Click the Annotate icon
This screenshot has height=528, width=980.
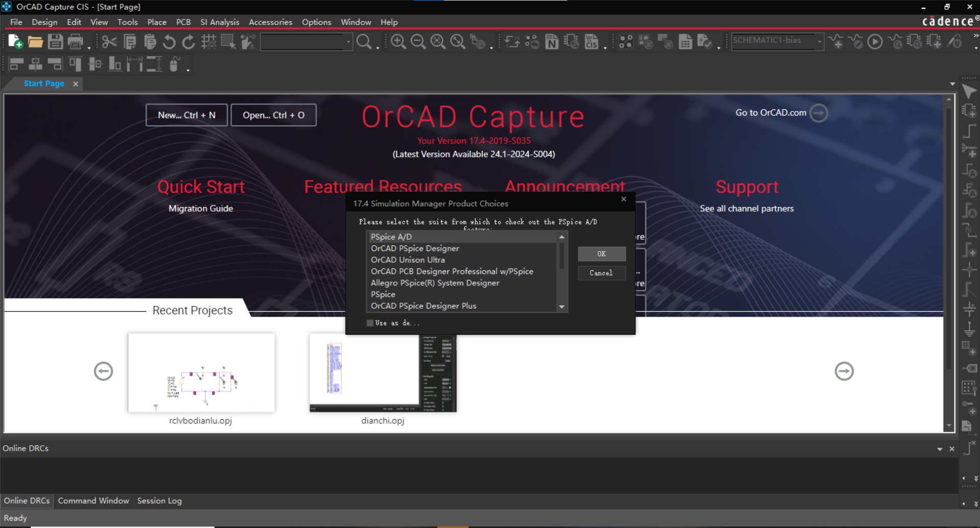(x=512, y=41)
